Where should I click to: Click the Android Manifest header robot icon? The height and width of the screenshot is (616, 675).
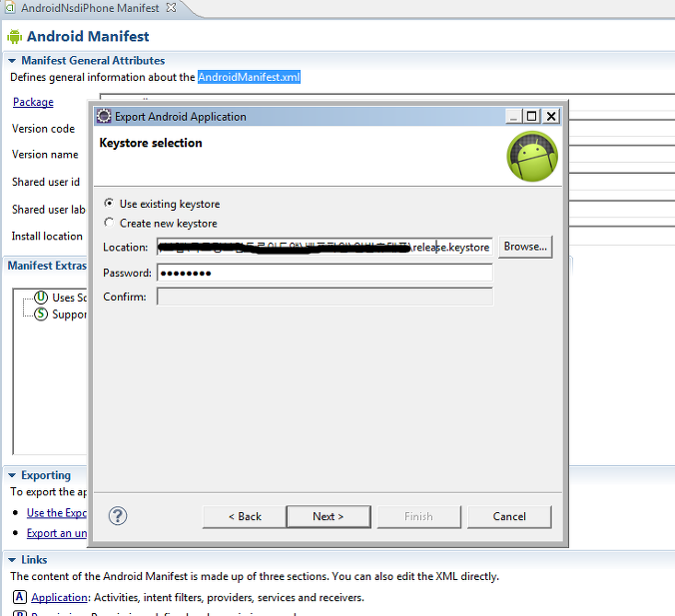(x=14, y=37)
